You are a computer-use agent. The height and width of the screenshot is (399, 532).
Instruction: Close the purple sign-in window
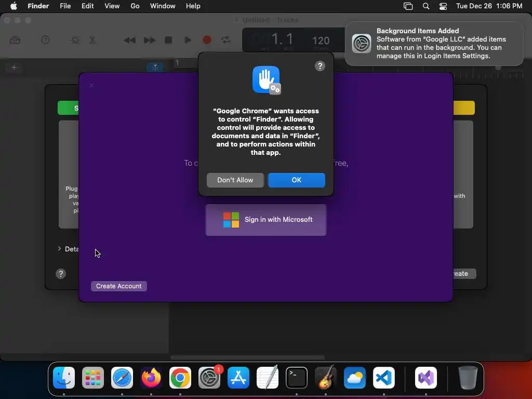91,86
